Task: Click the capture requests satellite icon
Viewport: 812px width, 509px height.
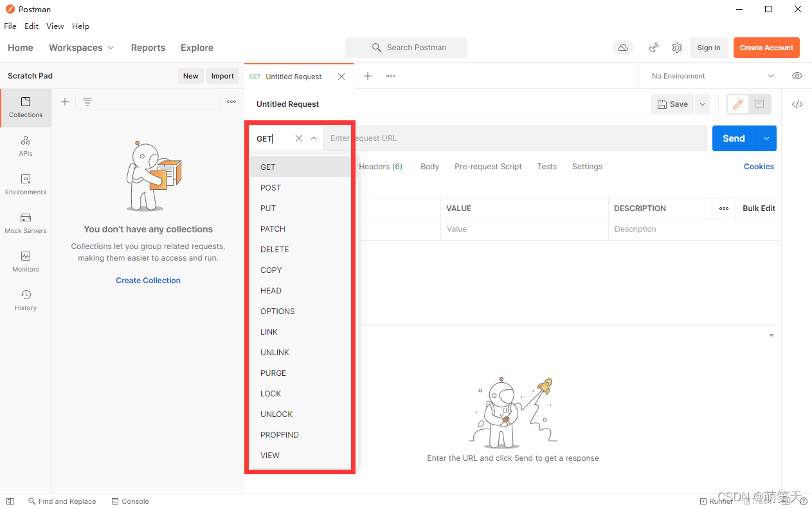Action: point(654,48)
